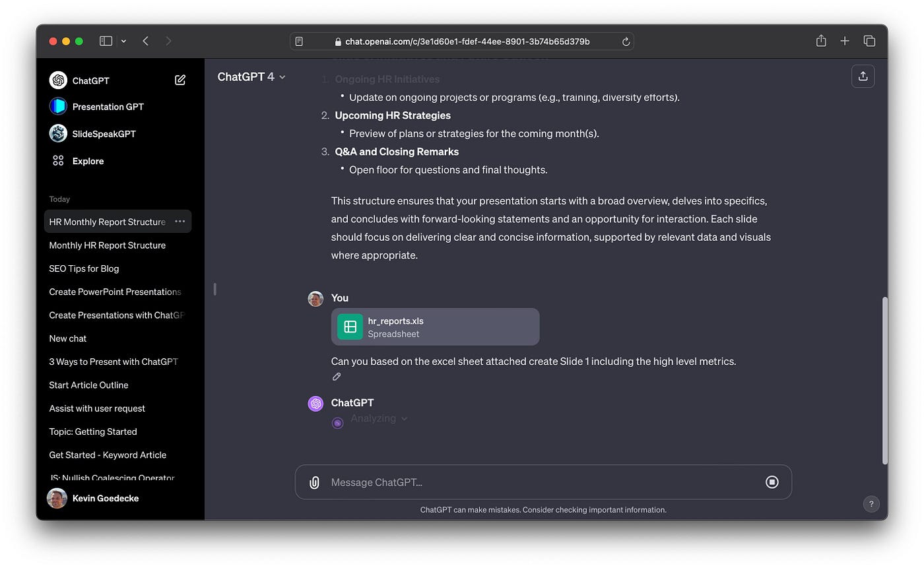The height and width of the screenshot is (568, 924).
Task: Open the SEO Tips for Blog conversation
Action: (x=84, y=268)
